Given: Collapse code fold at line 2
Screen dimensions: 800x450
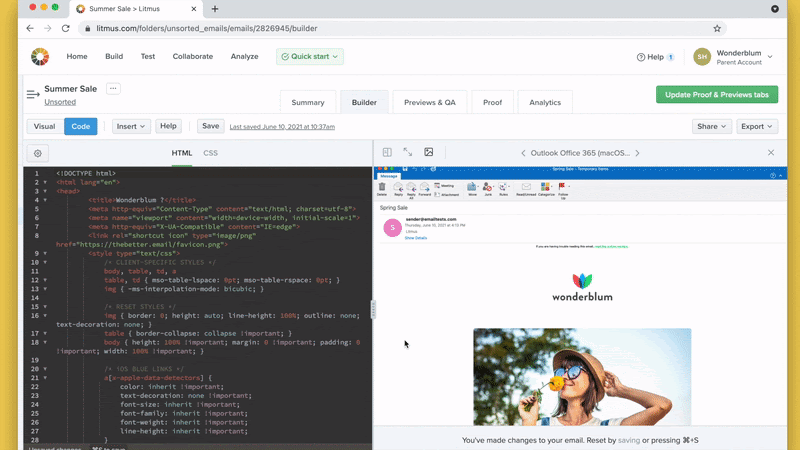Looking at the screenshot, I should [45, 182].
